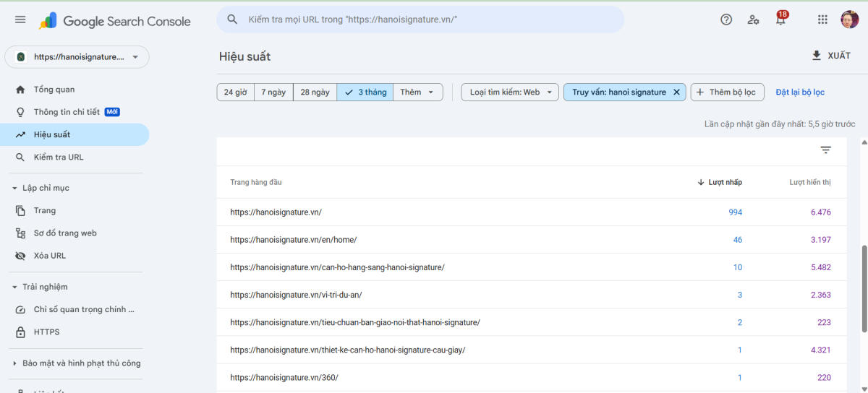Open Loại tìm kiếm: Web dropdown

point(510,92)
